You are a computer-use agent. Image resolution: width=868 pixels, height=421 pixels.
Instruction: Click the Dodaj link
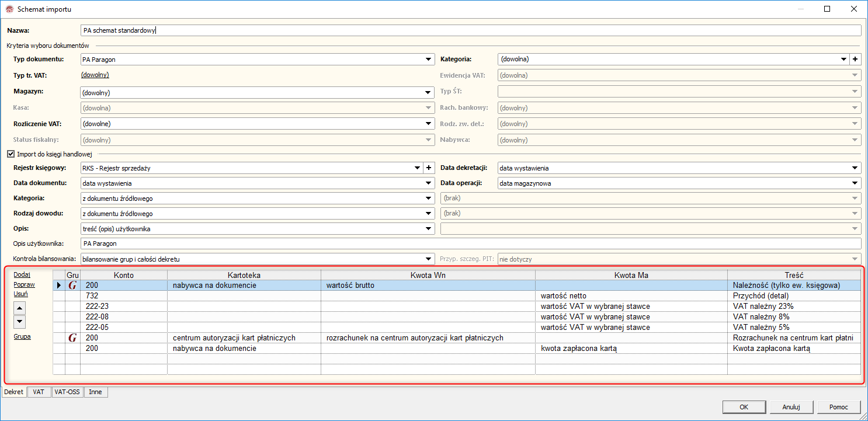tap(22, 274)
